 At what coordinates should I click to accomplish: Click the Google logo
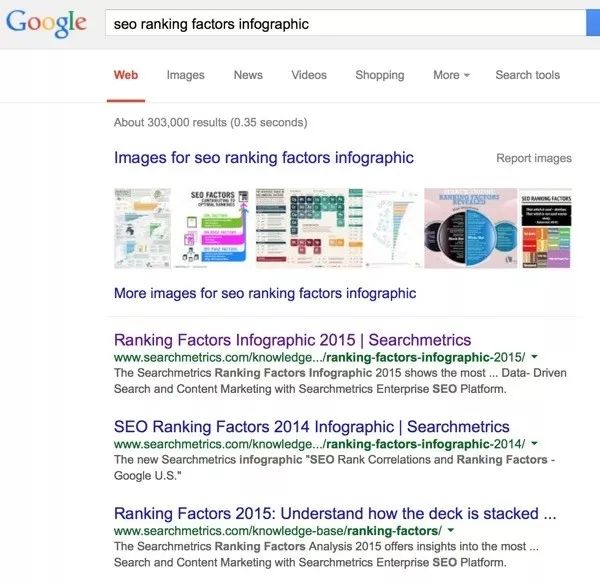pyautogui.click(x=46, y=23)
